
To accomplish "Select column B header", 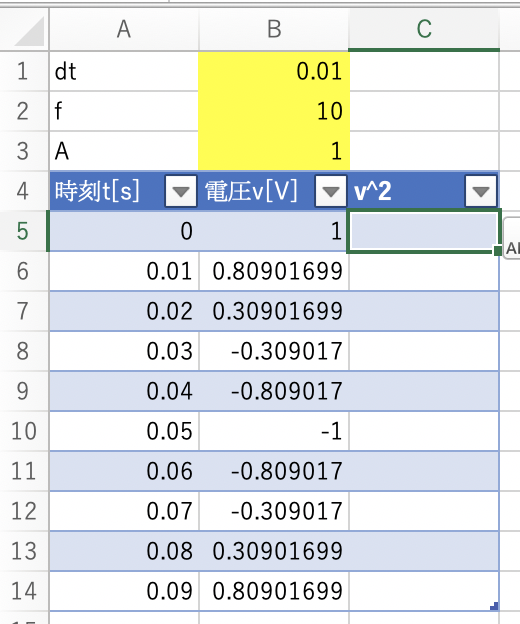I will [x=274, y=29].
